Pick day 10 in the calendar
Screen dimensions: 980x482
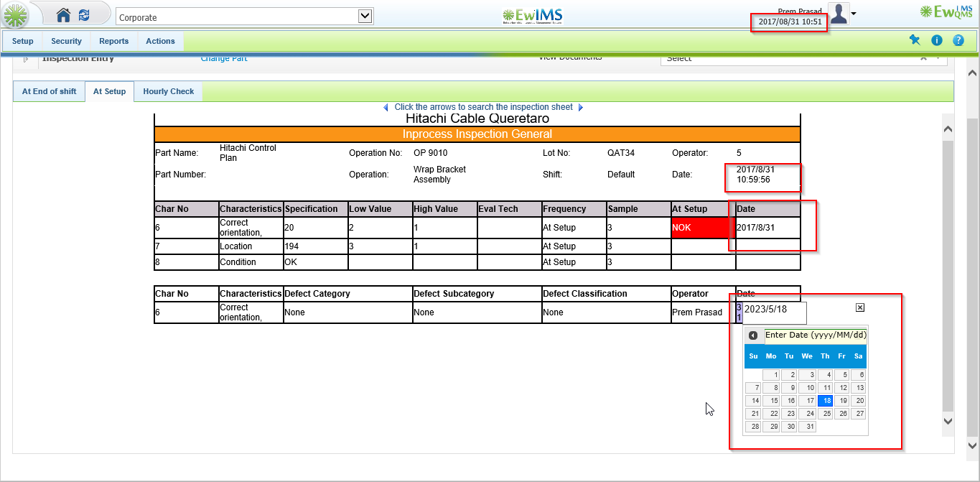tap(808, 388)
